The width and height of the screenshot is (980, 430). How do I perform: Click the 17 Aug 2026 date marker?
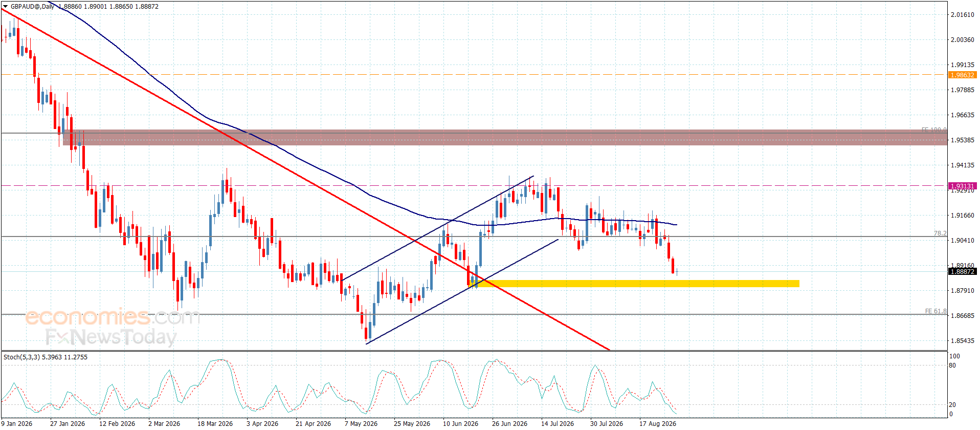click(658, 423)
